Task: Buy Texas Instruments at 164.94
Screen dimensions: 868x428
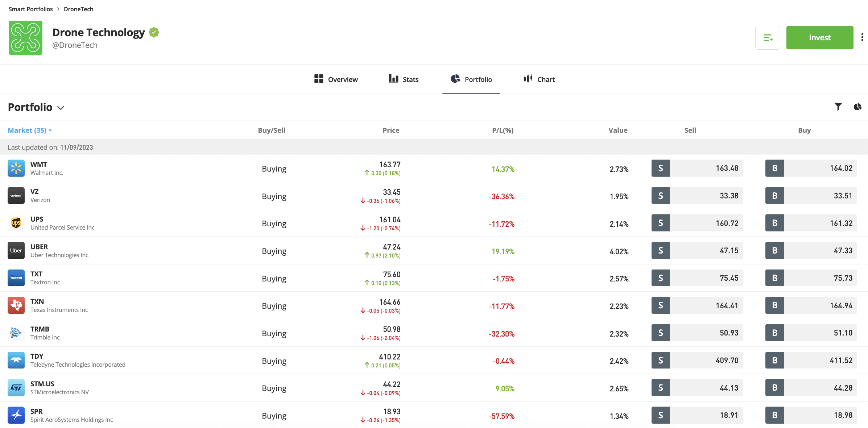Action: point(811,305)
